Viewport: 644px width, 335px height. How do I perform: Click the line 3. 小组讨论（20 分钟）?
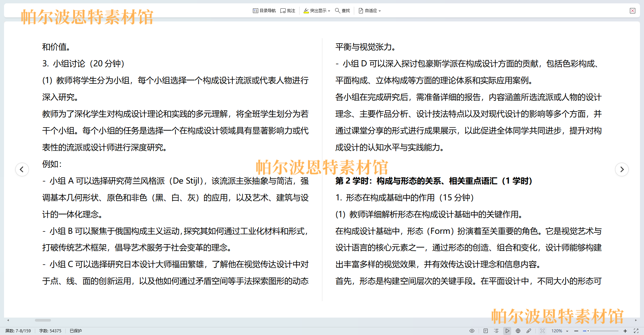point(84,64)
